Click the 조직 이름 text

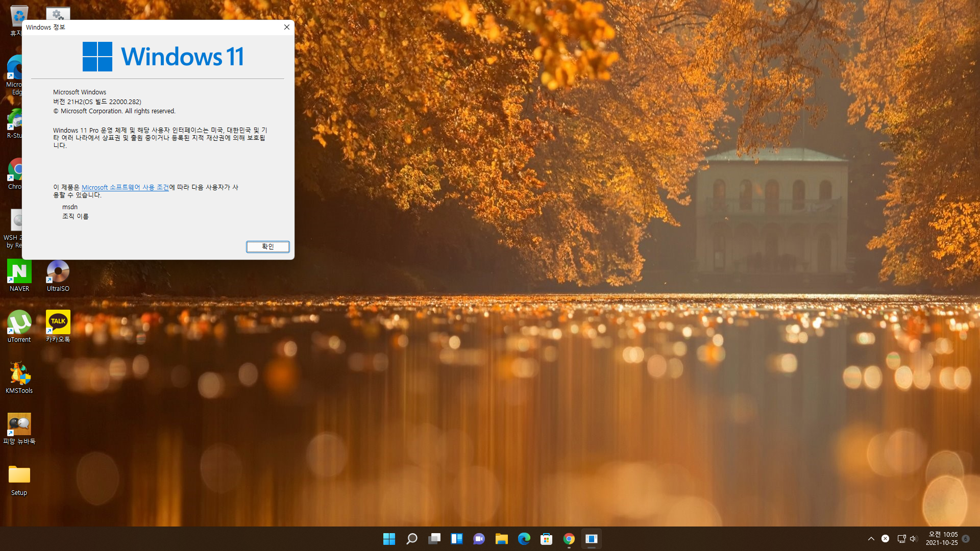(x=76, y=216)
